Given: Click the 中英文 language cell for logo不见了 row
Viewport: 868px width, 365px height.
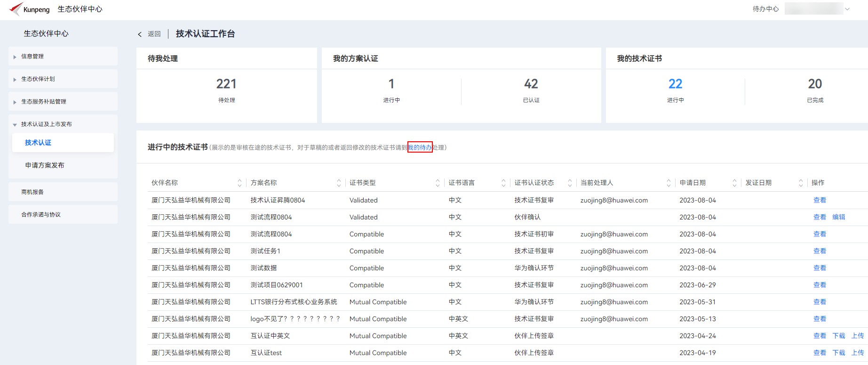Looking at the screenshot, I should pyautogui.click(x=458, y=319).
